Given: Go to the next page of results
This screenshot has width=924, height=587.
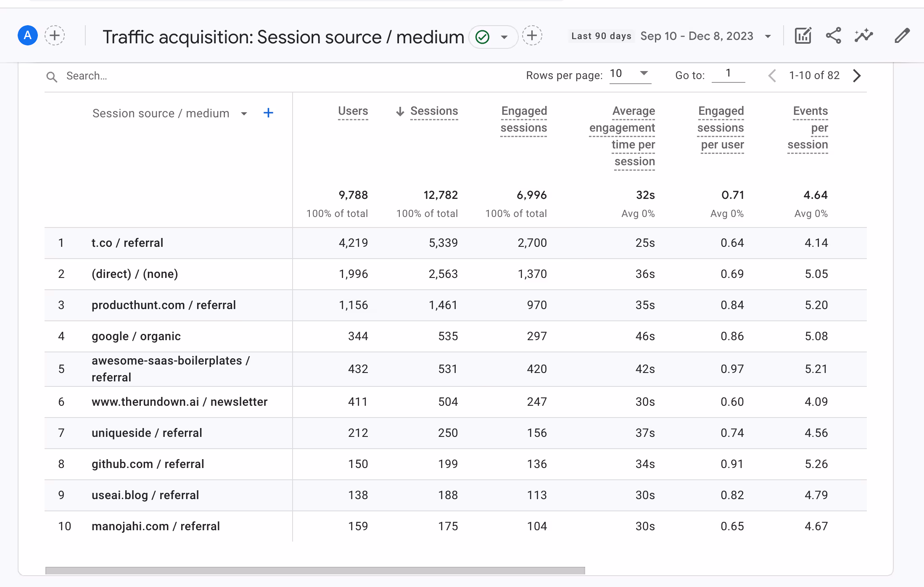Looking at the screenshot, I should click(x=857, y=76).
